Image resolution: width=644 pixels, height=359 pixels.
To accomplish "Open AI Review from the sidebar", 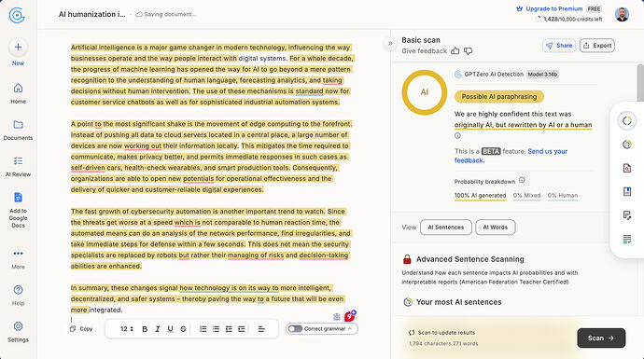I will [18, 166].
